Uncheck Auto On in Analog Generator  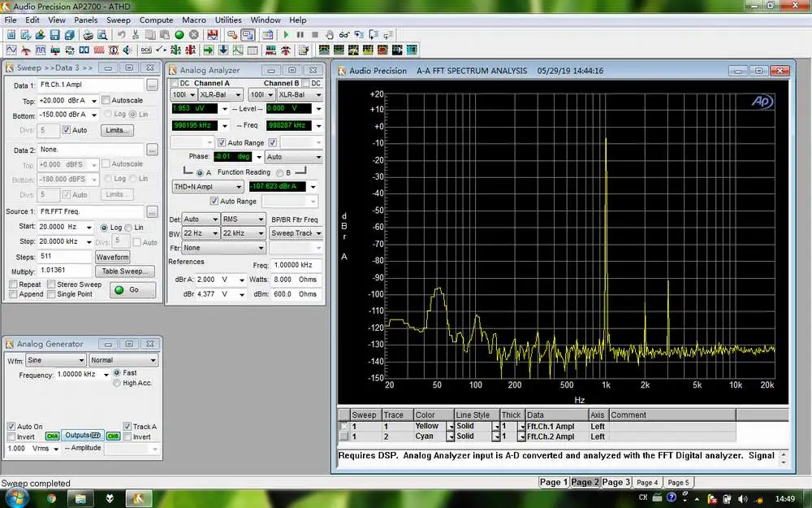coord(12,427)
